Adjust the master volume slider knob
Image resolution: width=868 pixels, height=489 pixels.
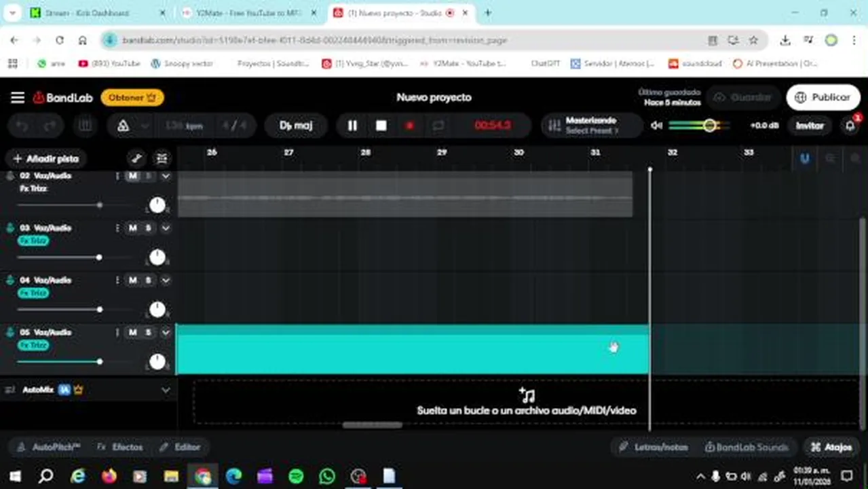click(x=710, y=126)
